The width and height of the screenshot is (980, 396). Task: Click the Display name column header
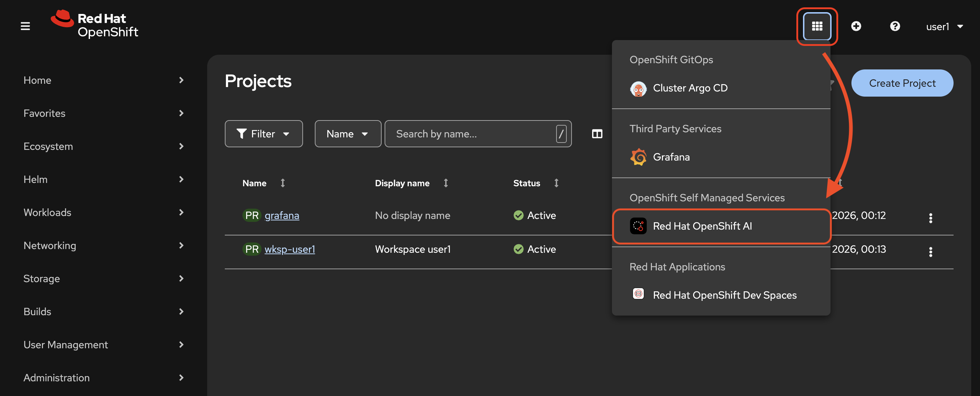click(x=402, y=183)
